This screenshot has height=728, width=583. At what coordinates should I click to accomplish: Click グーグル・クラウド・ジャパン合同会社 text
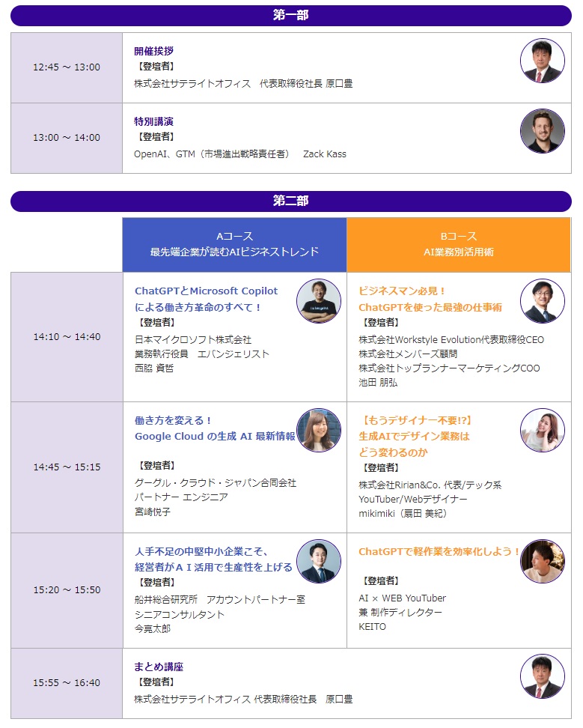[x=216, y=483]
